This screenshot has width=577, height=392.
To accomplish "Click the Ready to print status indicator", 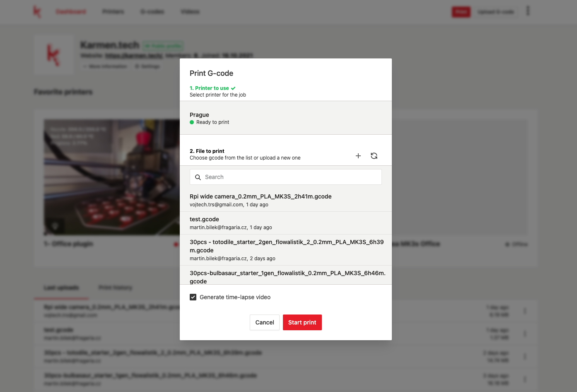I will coord(209,122).
